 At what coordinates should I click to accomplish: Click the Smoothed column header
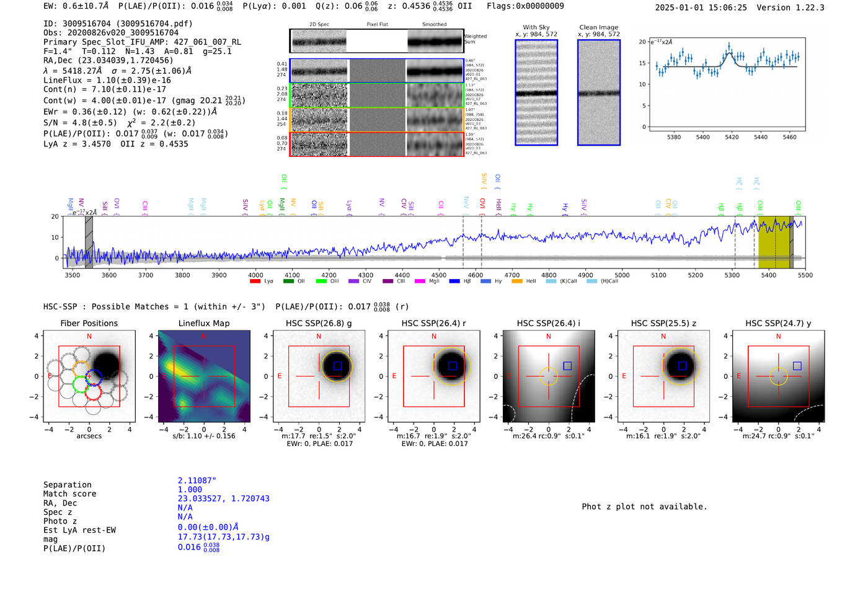coord(435,25)
